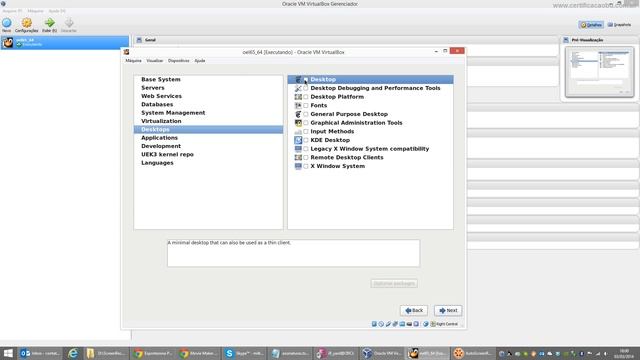
Task: Click the Back button
Action: (414, 311)
